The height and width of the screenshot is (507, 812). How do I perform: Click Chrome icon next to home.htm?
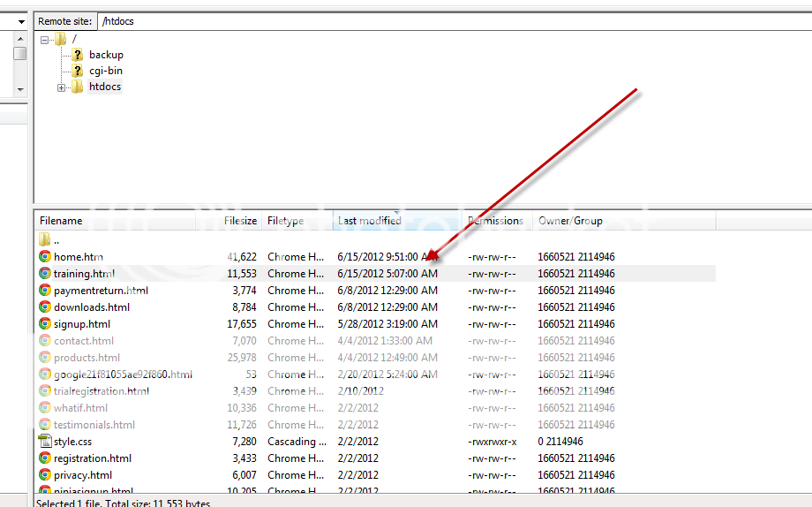tap(45, 257)
